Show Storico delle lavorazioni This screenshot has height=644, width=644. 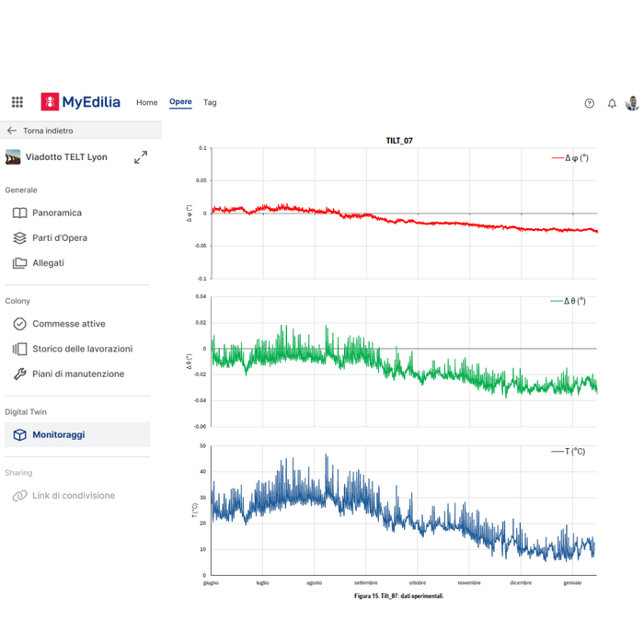(x=82, y=350)
